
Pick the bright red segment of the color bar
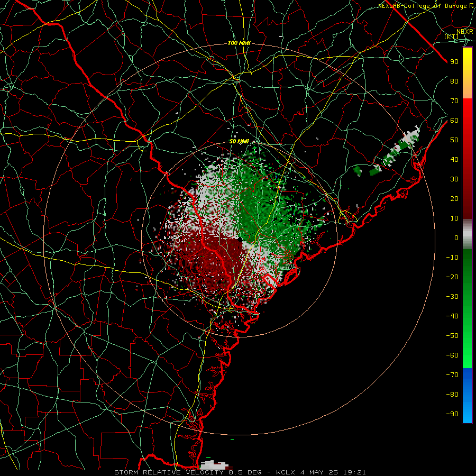[467, 111]
